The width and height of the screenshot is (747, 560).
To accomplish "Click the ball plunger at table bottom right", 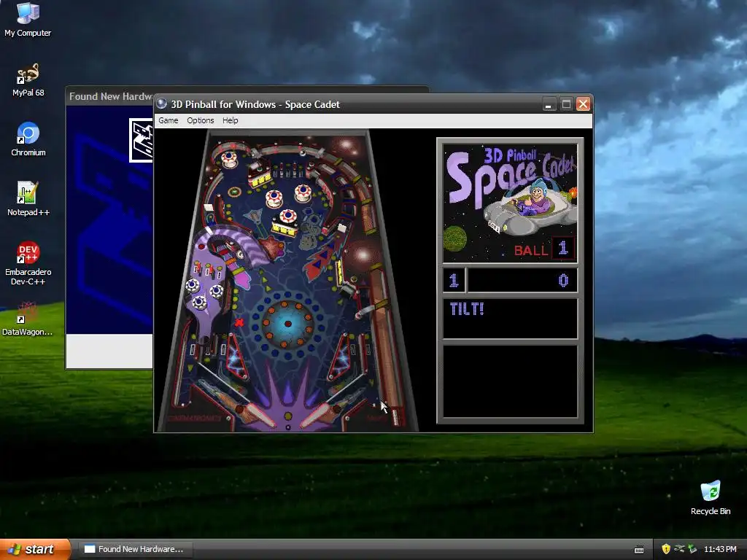I will [396, 416].
